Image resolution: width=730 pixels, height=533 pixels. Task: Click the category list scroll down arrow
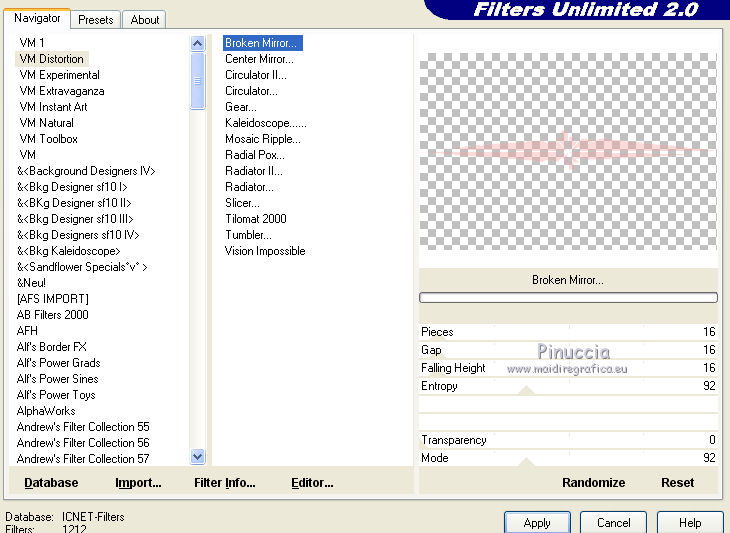click(x=197, y=457)
